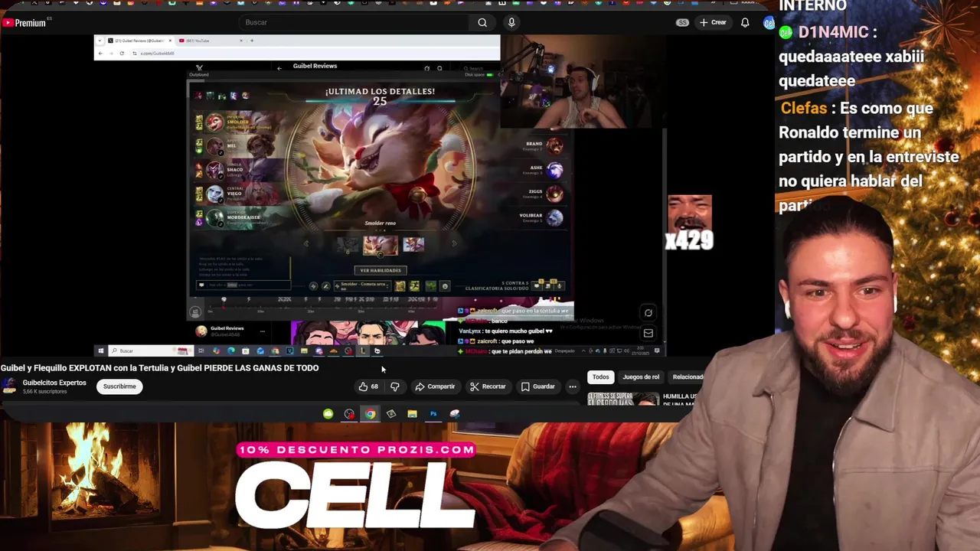Open the three-dot more actions menu
Viewport: 980px width, 551px height.
572,386
